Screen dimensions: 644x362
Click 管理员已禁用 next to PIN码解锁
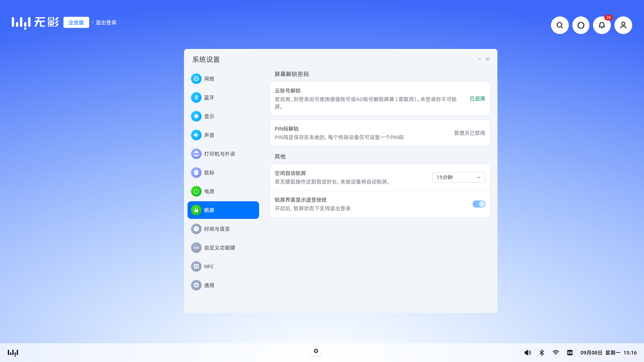tap(469, 133)
